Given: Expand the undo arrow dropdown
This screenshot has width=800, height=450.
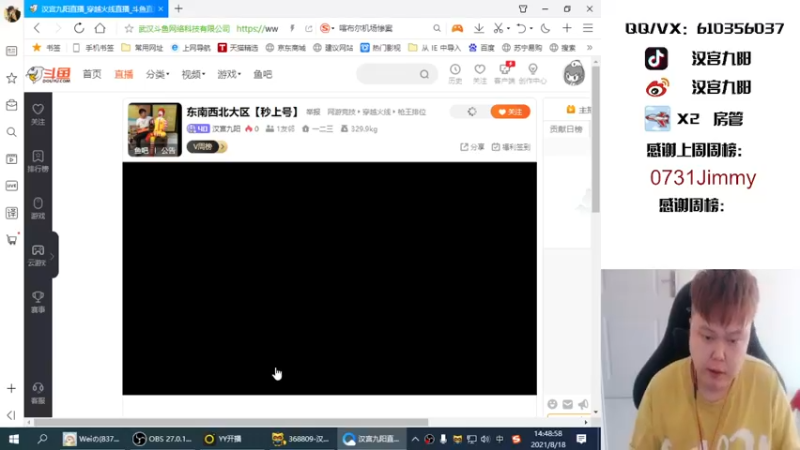Looking at the screenshot, I should tap(531, 29).
